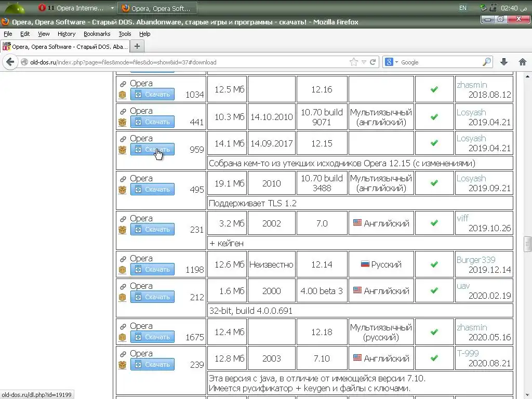Click version cell 10.70 build 9071
The width and height of the screenshot is (532, 399).
pyautogui.click(x=322, y=117)
